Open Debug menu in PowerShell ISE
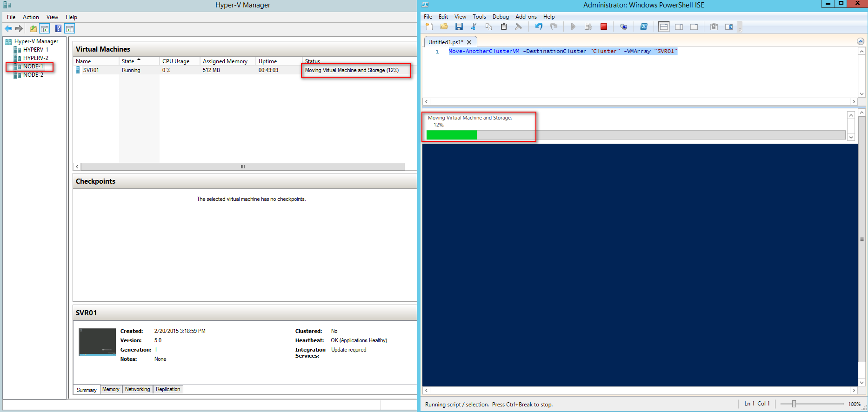Image resolution: width=868 pixels, height=412 pixels. pyautogui.click(x=501, y=17)
